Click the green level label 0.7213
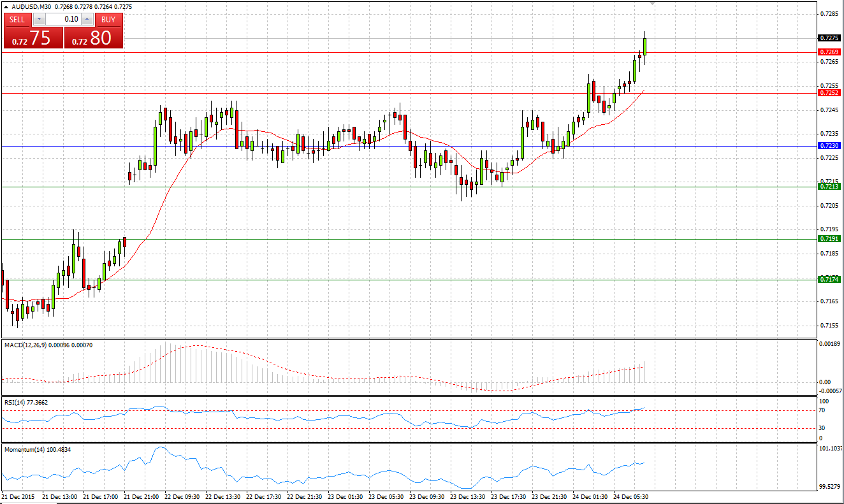Viewport: 844px width, 504px height. pyautogui.click(x=829, y=186)
